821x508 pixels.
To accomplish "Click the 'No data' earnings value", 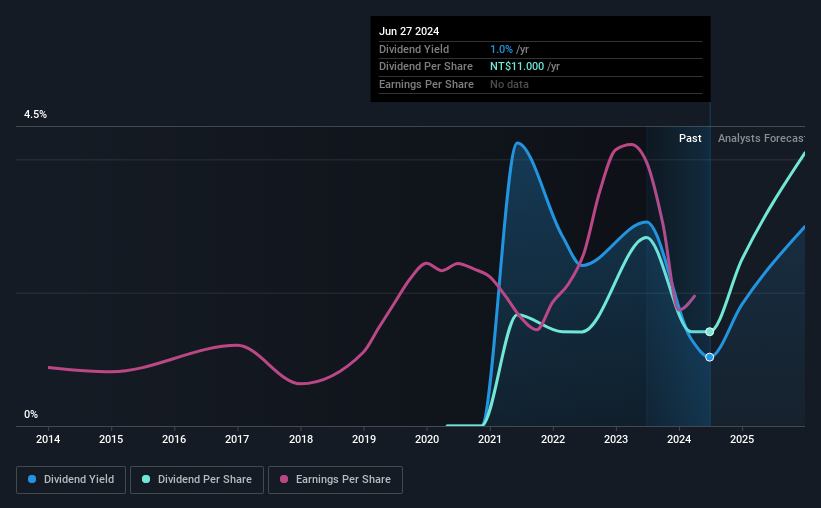I will (x=509, y=84).
